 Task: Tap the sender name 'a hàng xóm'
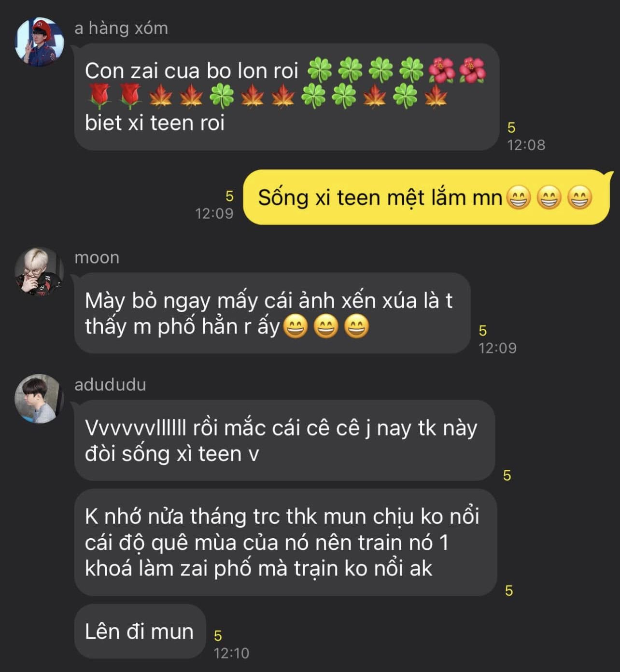point(121,28)
